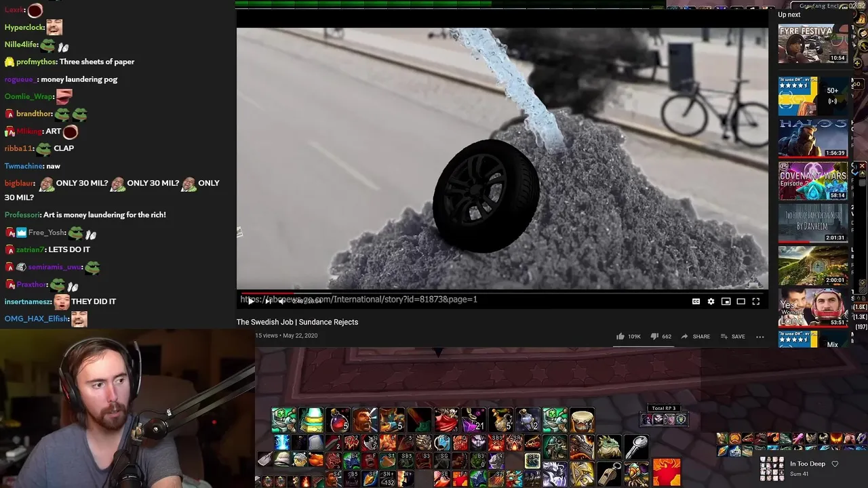Activate the blue lightning ability icon
The image size is (868, 488).
[283, 443]
